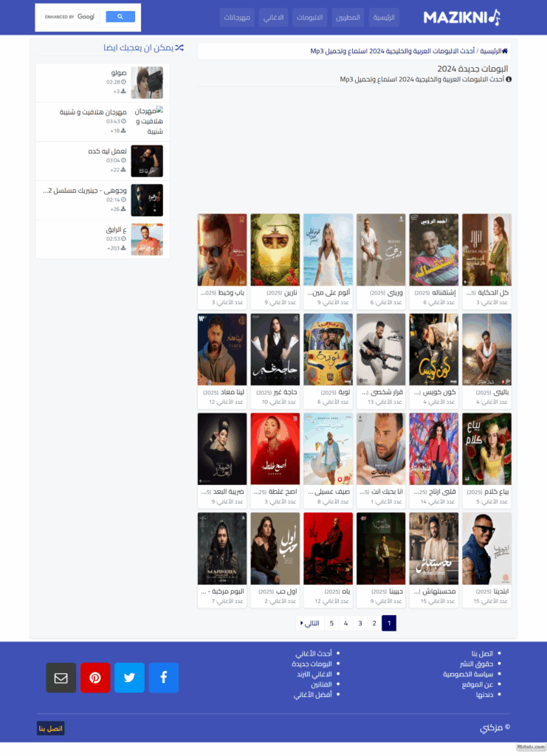Image resolution: width=547 pixels, height=756 pixels.
Task: Click inside the Google search field
Action: [x=70, y=16]
